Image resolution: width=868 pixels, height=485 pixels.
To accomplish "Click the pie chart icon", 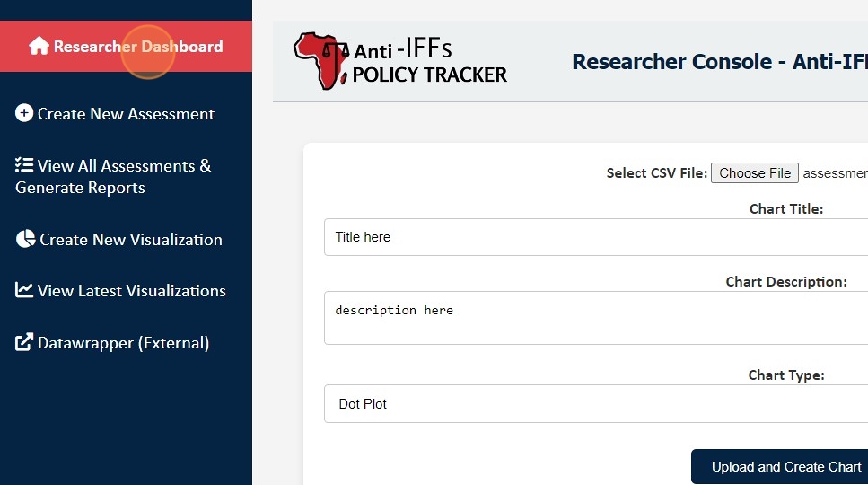I will [25, 240].
